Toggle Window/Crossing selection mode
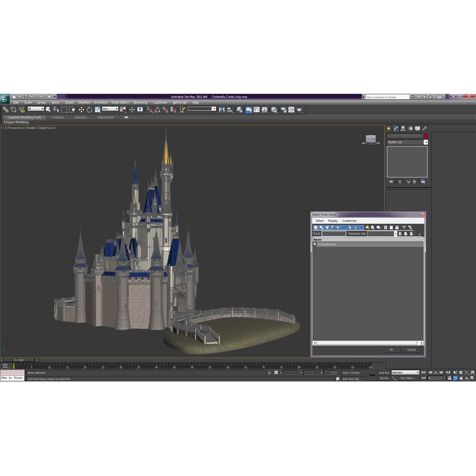This screenshot has height=476, width=476. pyautogui.click(x=72, y=110)
